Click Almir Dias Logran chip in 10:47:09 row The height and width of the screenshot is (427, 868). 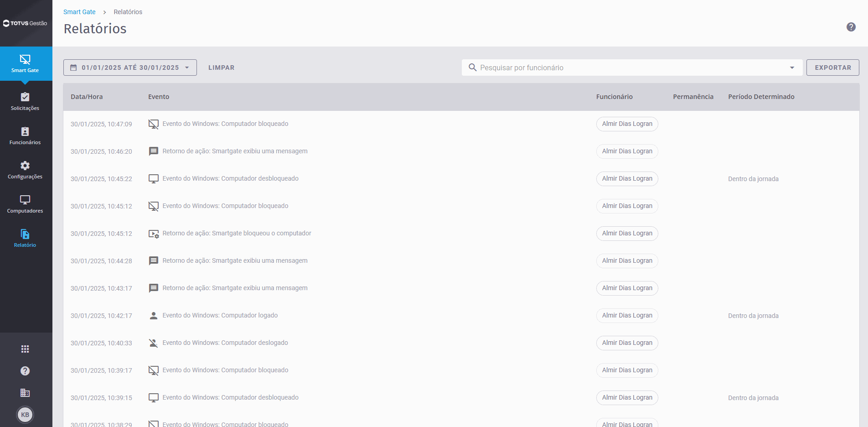[x=627, y=124]
